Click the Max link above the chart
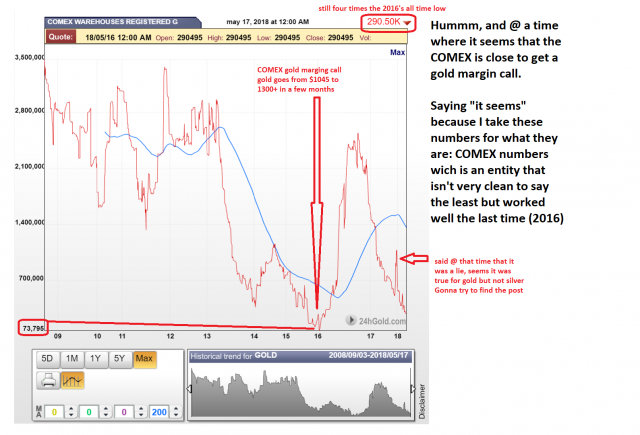This screenshot has height=435, width=640. pyautogui.click(x=397, y=52)
